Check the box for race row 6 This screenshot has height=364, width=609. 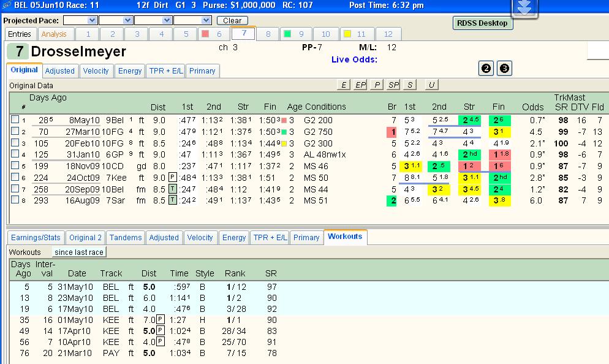click(x=15, y=176)
